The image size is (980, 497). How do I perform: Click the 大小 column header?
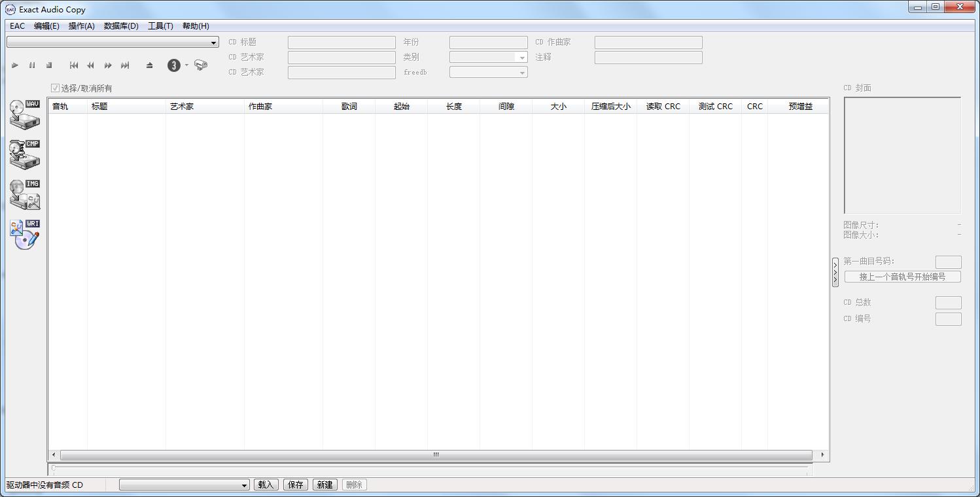tap(558, 106)
